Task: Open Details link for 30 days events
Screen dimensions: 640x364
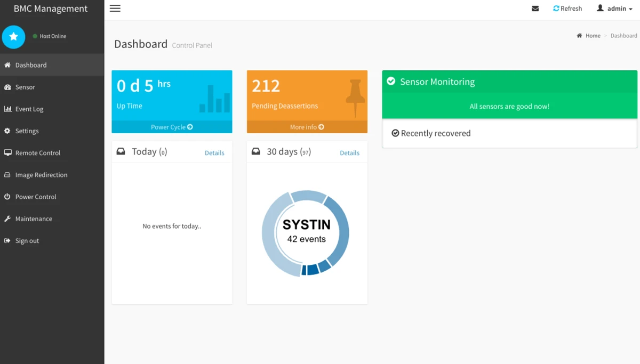Action: pyautogui.click(x=349, y=153)
